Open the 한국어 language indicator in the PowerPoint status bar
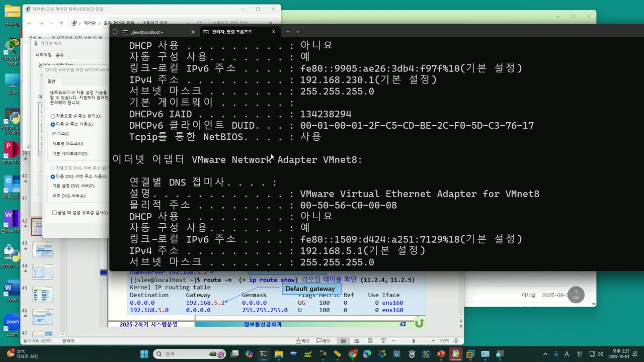The image size is (644, 362). coord(68,341)
